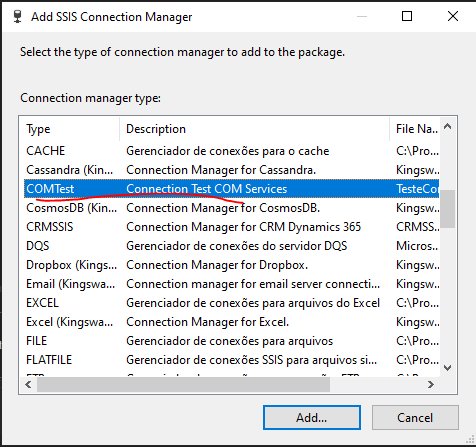Sort by the Description column header
This screenshot has height=447, width=476.
(254, 129)
